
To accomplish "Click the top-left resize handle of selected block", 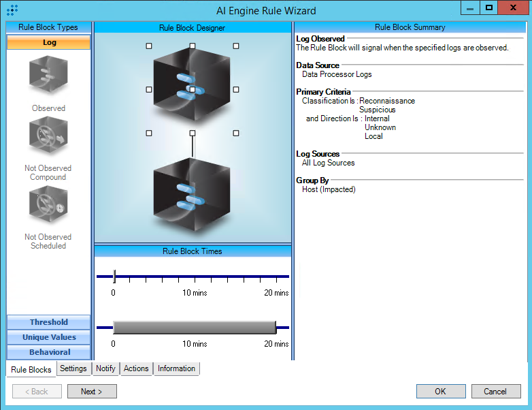I will (x=149, y=46).
